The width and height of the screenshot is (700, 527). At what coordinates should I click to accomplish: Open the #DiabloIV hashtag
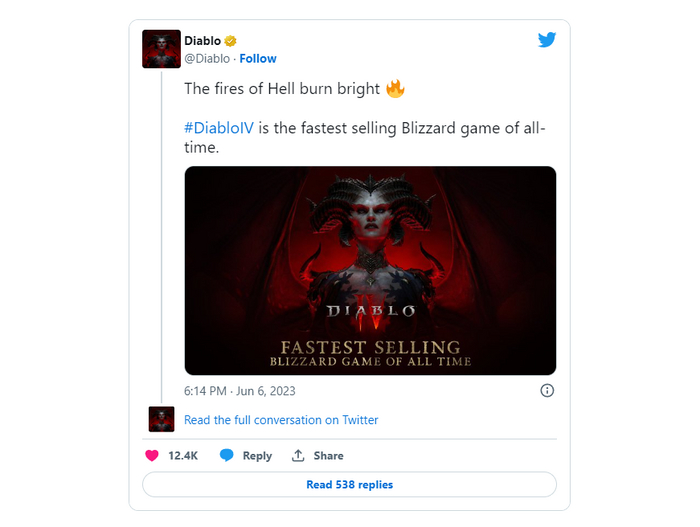pos(219,128)
